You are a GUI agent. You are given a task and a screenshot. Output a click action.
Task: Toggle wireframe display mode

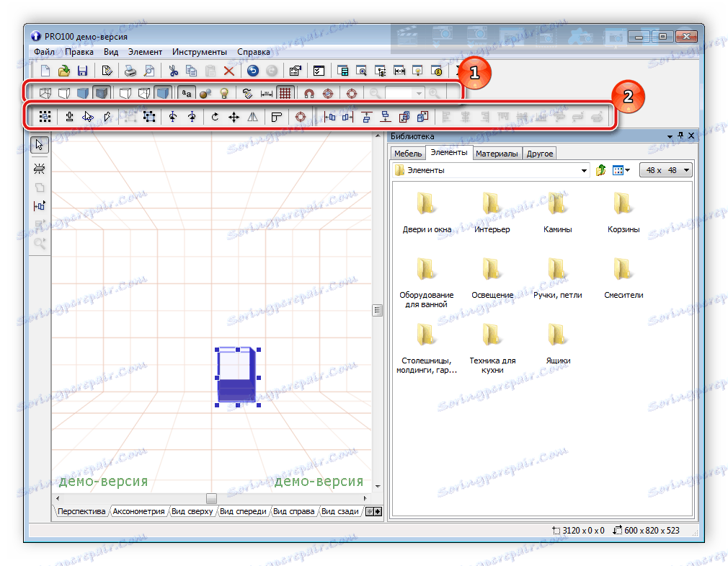(x=45, y=93)
